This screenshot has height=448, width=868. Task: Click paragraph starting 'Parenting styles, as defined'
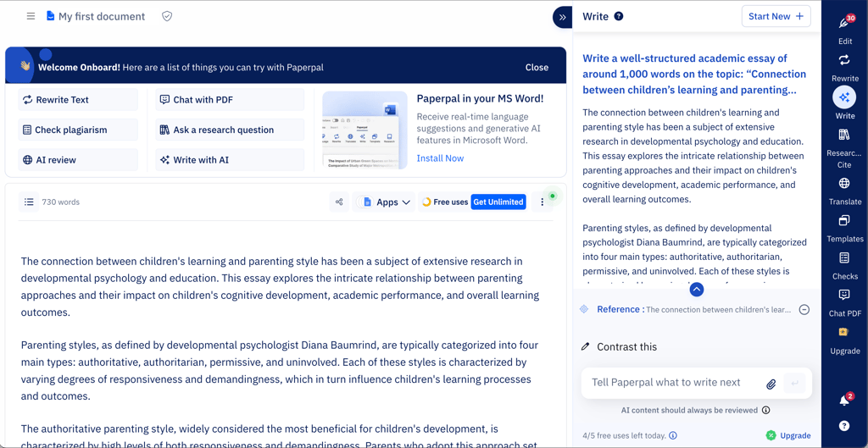click(x=280, y=371)
